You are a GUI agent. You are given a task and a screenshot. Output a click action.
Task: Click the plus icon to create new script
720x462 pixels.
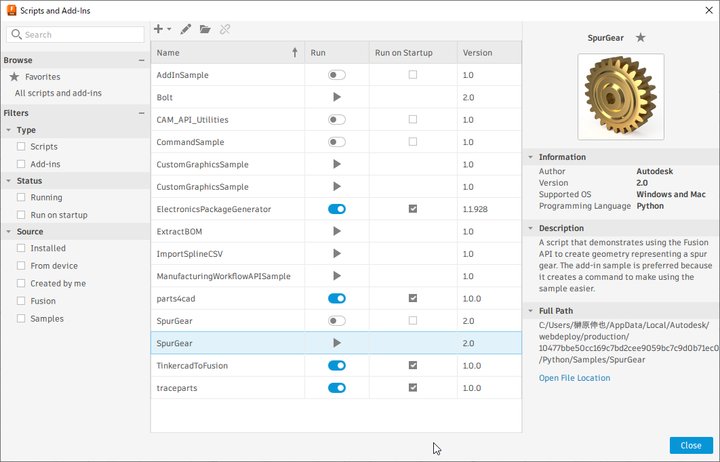tap(159, 29)
